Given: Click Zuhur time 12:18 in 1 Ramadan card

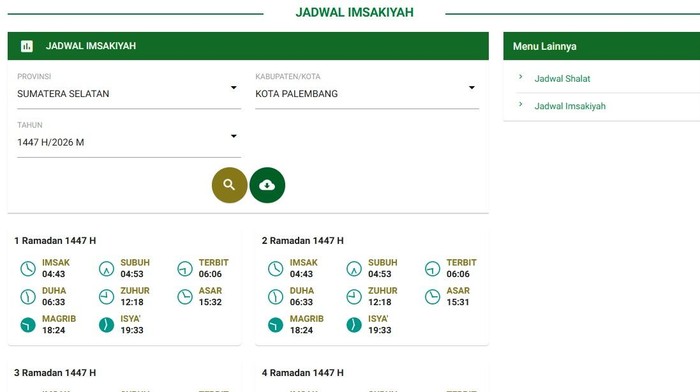Looking at the screenshot, I should point(132,302).
